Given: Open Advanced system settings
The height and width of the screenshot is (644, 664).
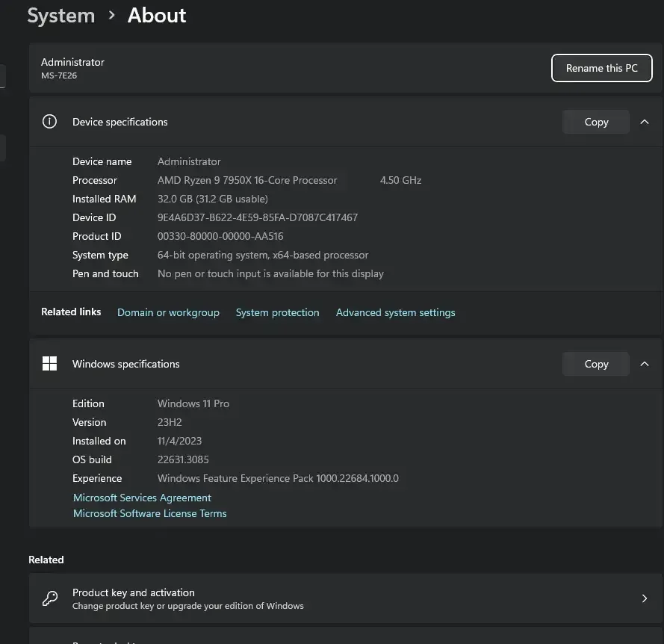Looking at the screenshot, I should (395, 312).
